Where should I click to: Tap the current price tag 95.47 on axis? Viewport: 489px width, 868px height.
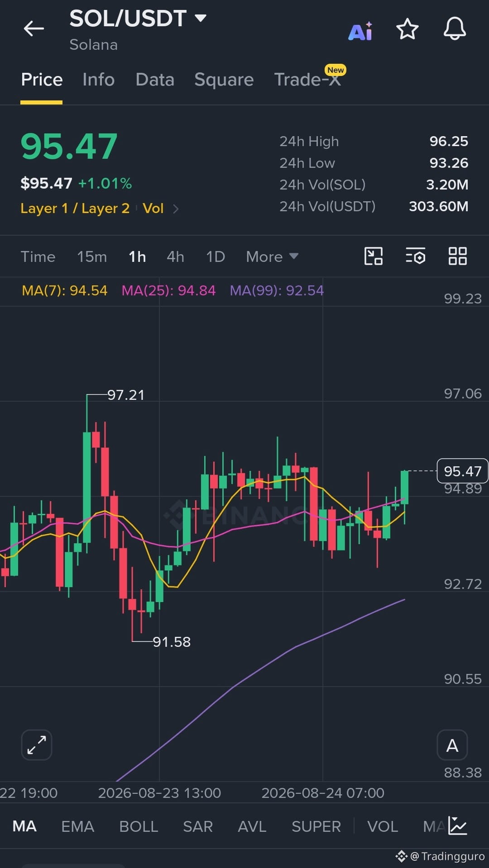pyautogui.click(x=462, y=471)
